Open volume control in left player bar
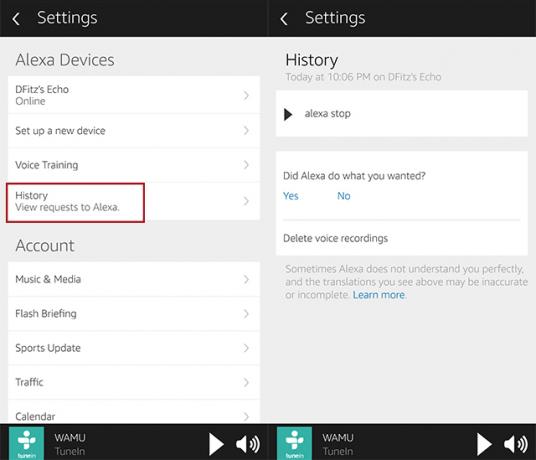 (248, 444)
